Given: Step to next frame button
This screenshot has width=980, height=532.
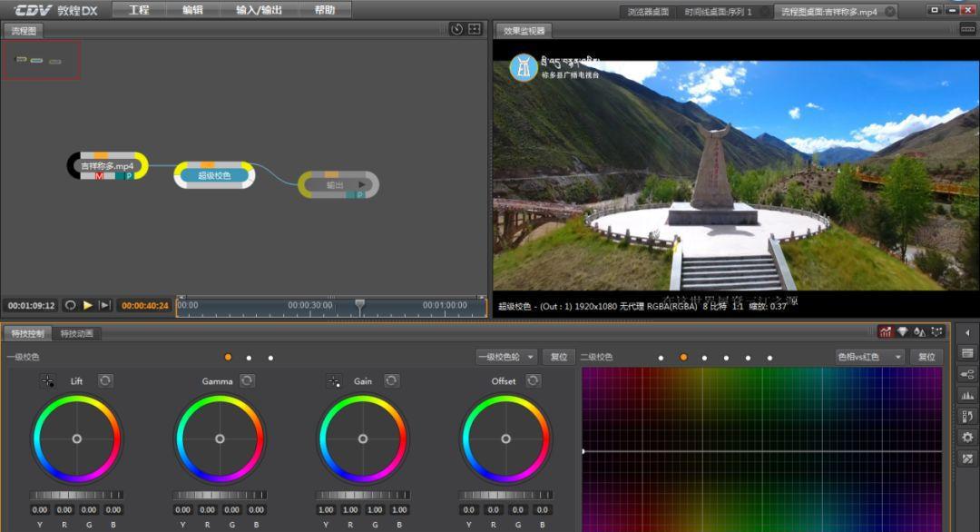Looking at the screenshot, I should tap(104, 305).
